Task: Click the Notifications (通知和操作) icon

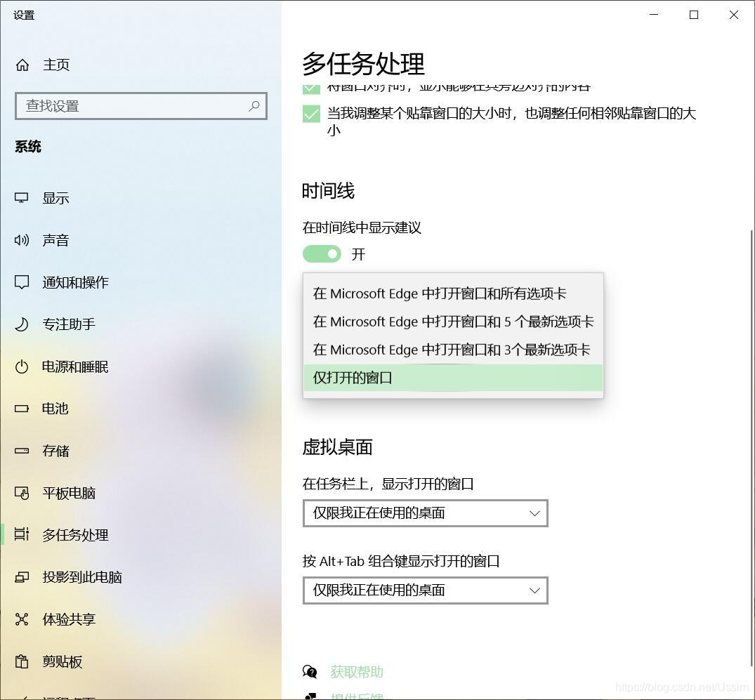Action: [22, 282]
